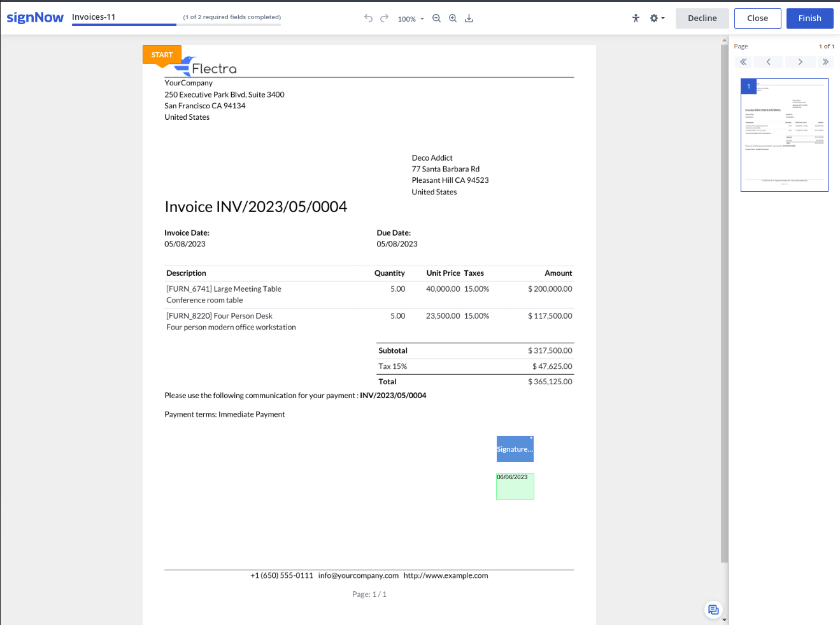Go to the previous page
This screenshot has width=840, height=625.
coord(769,62)
